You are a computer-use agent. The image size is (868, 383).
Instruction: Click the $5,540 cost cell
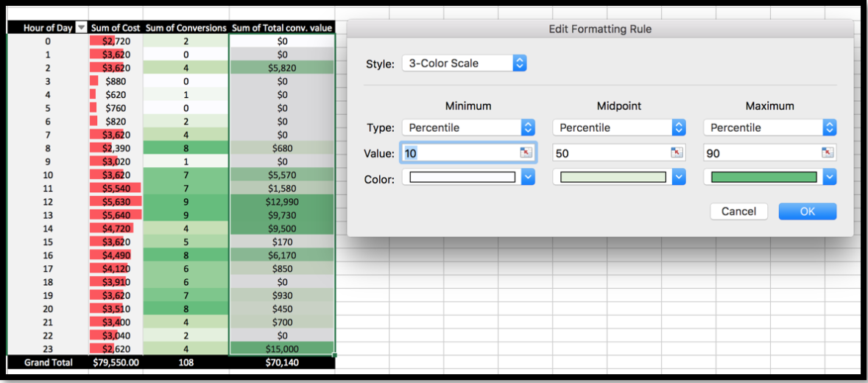pos(116,188)
